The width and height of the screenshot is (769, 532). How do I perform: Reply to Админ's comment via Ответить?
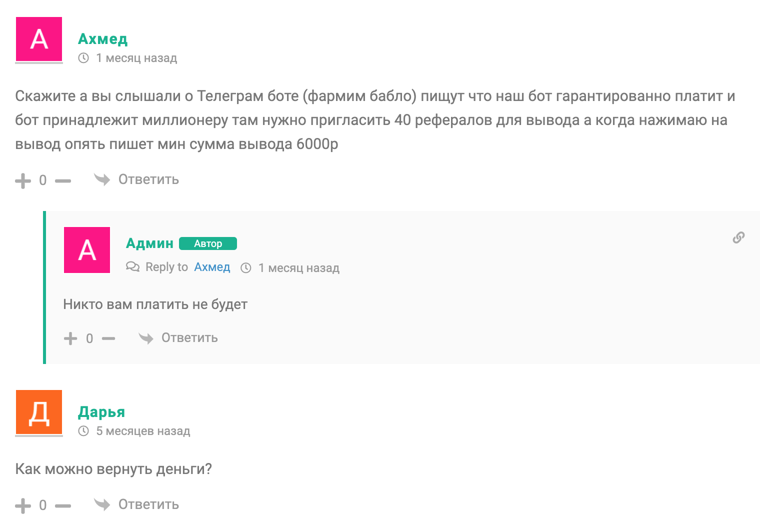(x=189, y=338)
